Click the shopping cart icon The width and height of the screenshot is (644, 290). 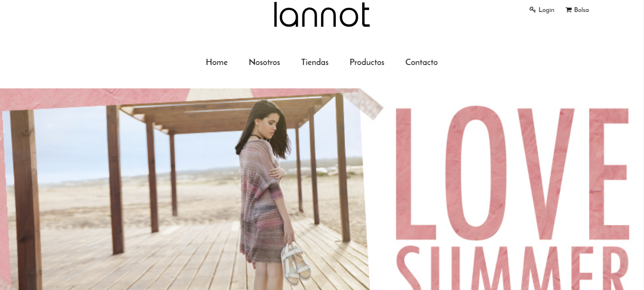[x=569, y=10]
